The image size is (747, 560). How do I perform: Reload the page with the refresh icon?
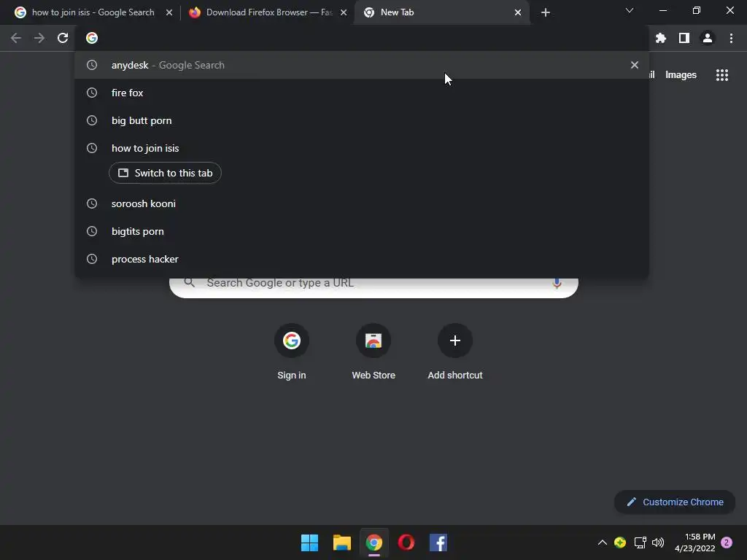[x=63, y=38]
